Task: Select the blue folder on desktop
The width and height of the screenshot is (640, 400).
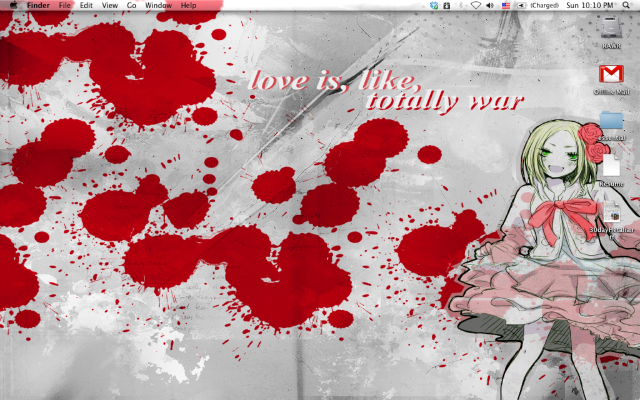Action: click(x=611, y=122)
